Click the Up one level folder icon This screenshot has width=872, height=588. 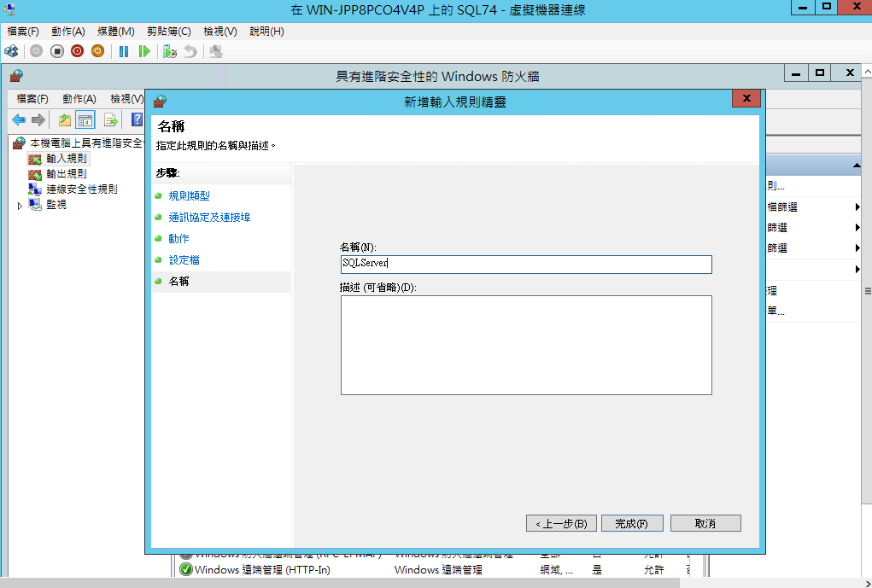[65, 119]
